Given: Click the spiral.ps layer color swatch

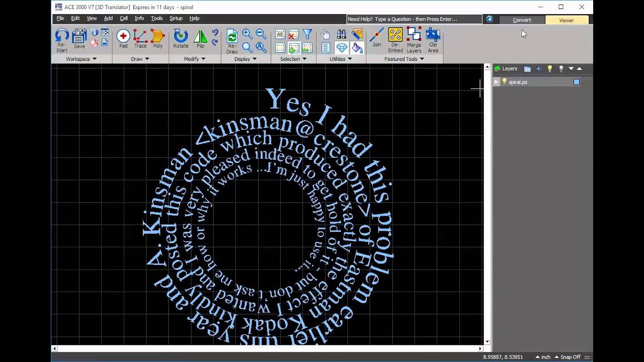Looking at the screenshot, I should coord(577,82).
